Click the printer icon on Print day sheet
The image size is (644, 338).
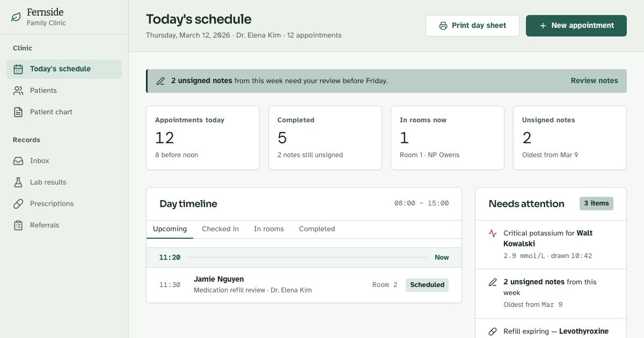coord(443,26)
